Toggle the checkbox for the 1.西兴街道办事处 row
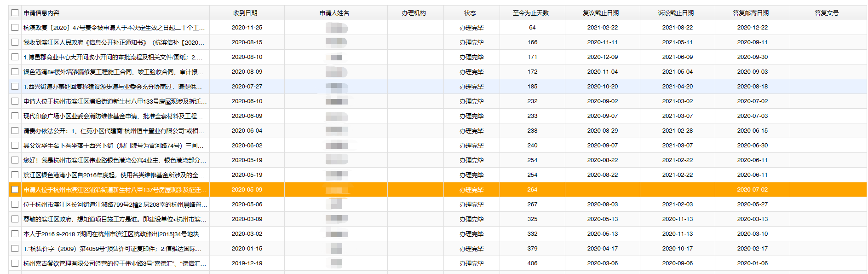This screenshot has height=274, width=868. tap(15, 87)
